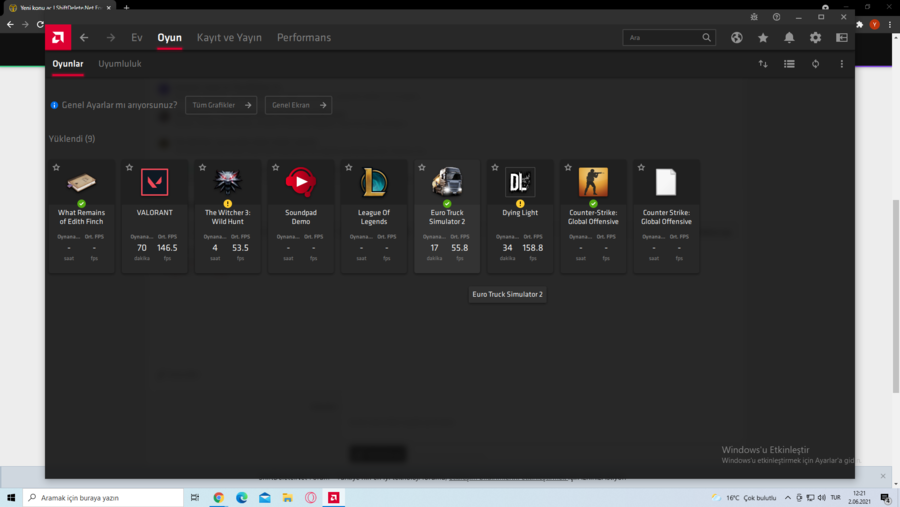Open the Soundpad Demo tile
Screen dimensions: 900x507
pyautogui.click(x=301, y=216)
